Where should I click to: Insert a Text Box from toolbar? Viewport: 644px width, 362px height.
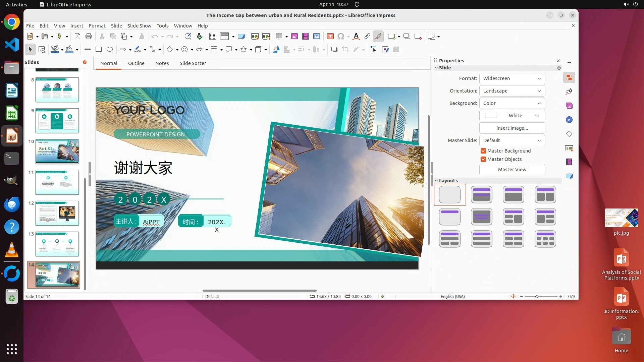point(330,37)
